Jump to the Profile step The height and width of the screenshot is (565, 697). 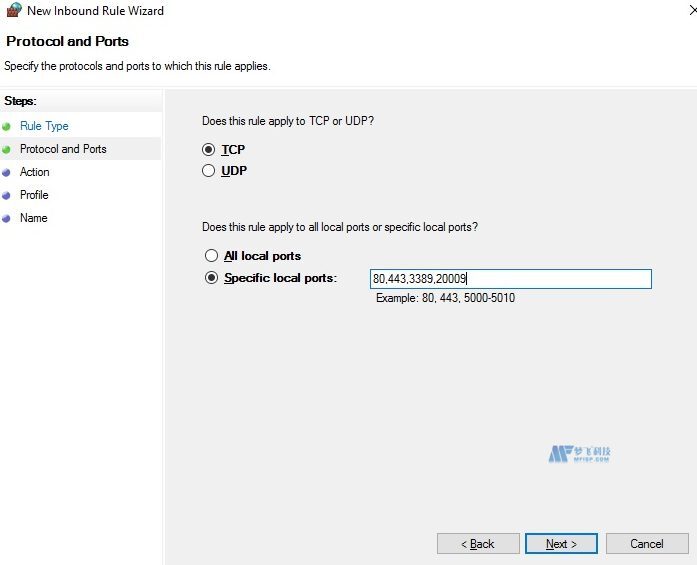[34, 195]
